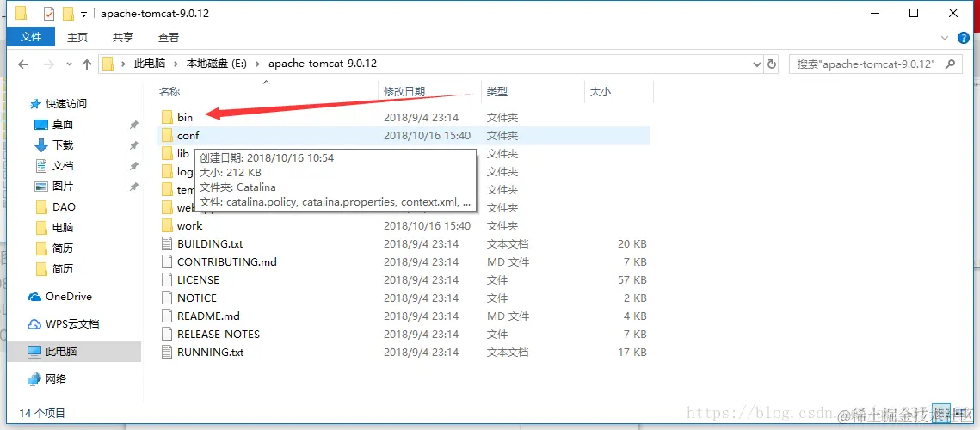980x430 pixels.
Task: Open recent locations dropdown arrow
Action: 70,64
